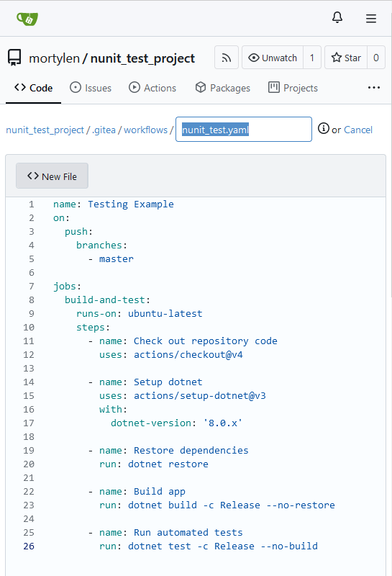Open the .gitea breadcrumb folder
This screenshot has width=392, height=576.
[104, 130]
